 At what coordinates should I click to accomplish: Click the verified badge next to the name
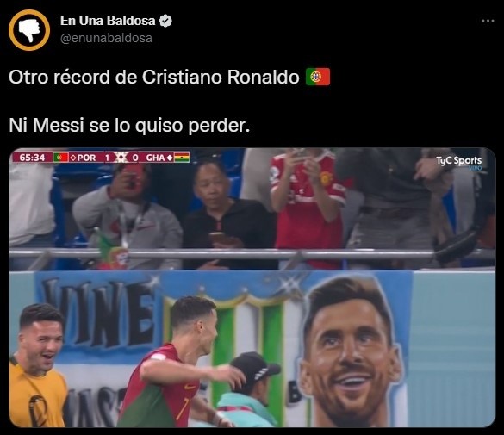click(166, 21)
